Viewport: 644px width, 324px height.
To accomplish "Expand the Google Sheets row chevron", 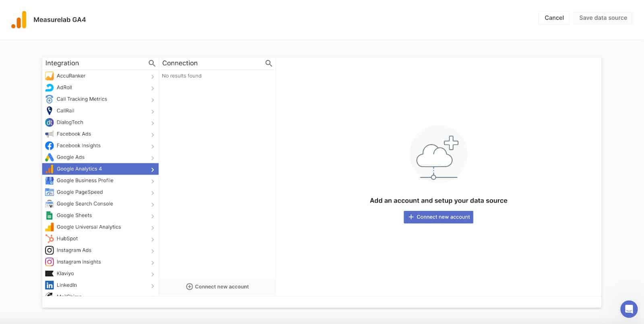I will 153,216.
